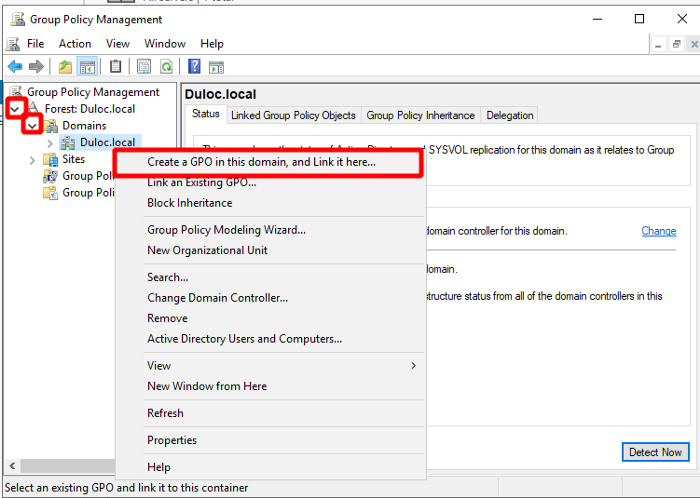
Task: Open the Window menu
Action: tap(165, 44)
